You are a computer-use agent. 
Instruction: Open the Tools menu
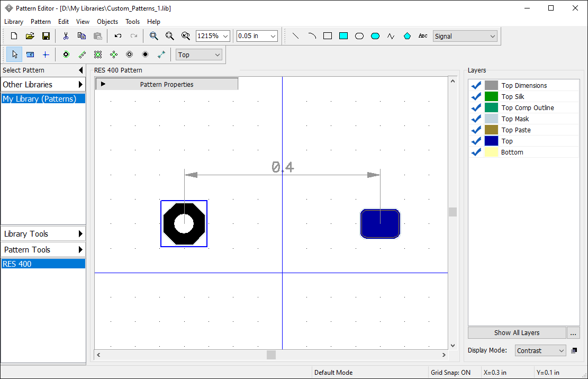(x=132, y=22)
